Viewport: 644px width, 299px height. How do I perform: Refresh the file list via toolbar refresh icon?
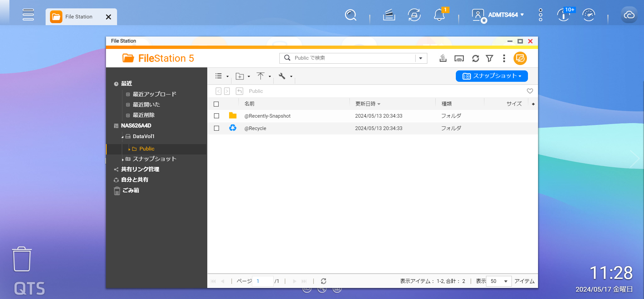pos(476,58)
